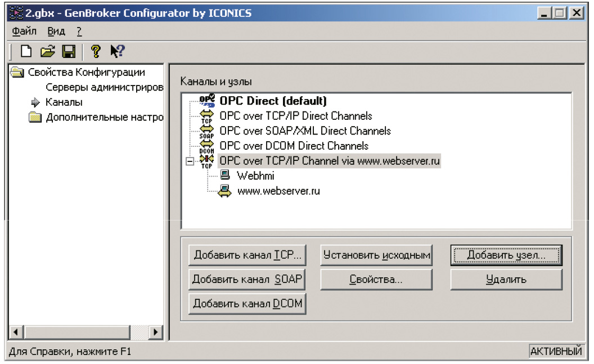Click the Save diskette toolbar icon

(x=69, y=51)
